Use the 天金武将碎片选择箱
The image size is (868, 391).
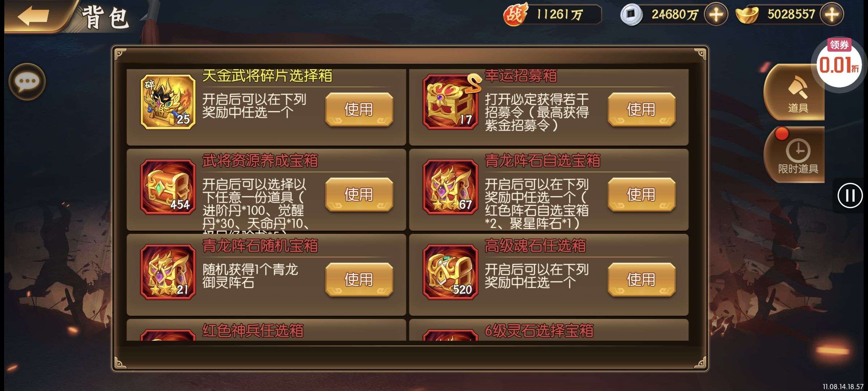tap(359, 109)
